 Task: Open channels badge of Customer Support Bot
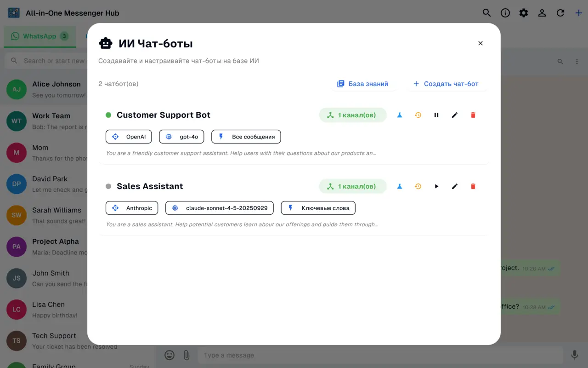point(353,115)
